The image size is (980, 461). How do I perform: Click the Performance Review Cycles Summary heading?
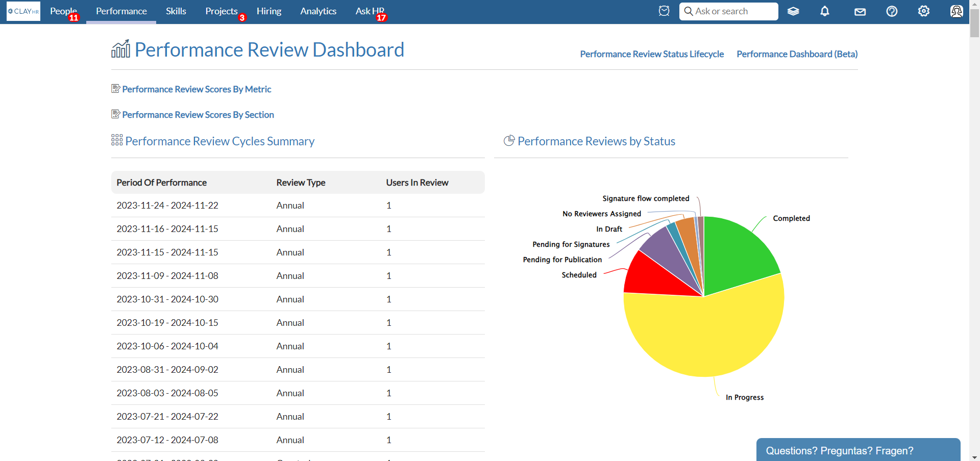click(220, 141)
